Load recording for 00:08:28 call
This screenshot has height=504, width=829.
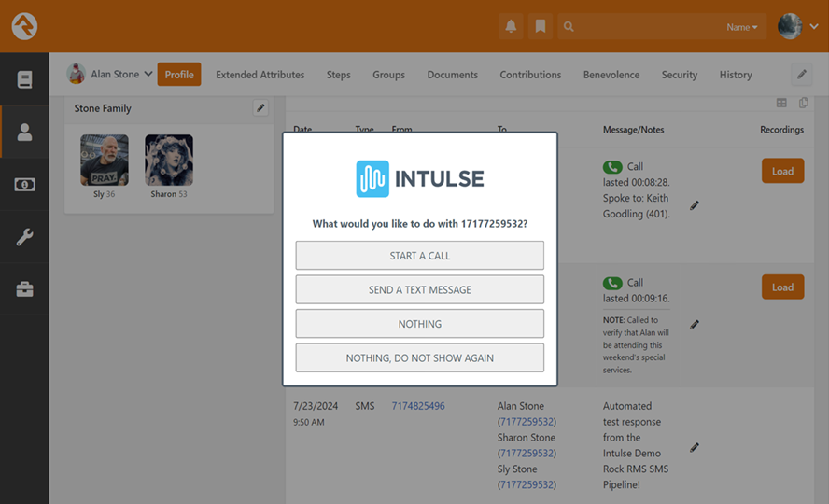coord(782,171)
